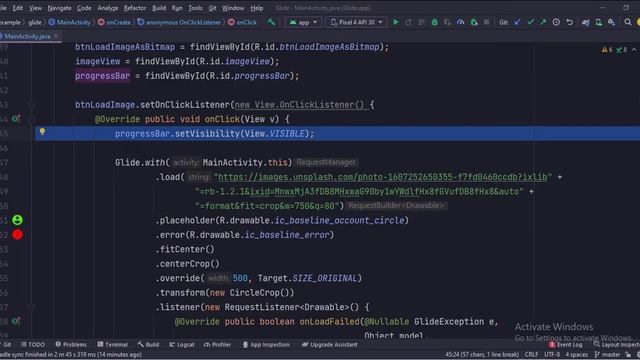
Task: Open the Build menu
Action: click(x=159, y=8)
